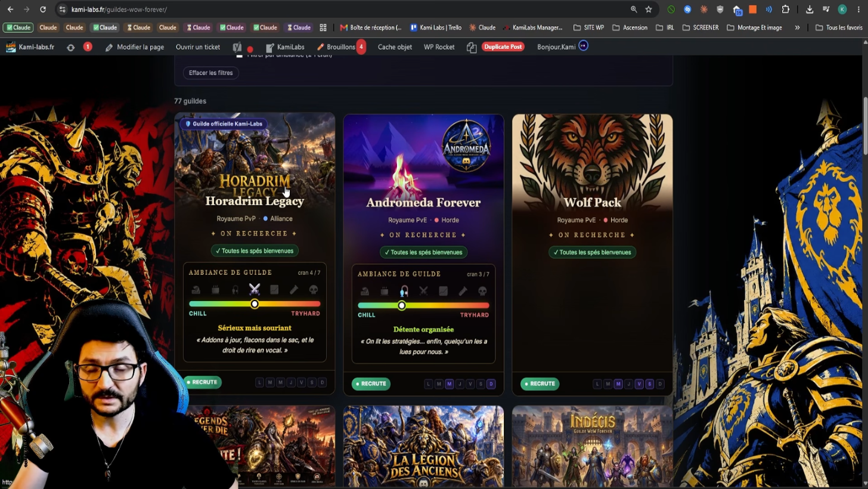Click the Effacer les filtres button
The image size is (868, 489).
(x=210, y=73)
